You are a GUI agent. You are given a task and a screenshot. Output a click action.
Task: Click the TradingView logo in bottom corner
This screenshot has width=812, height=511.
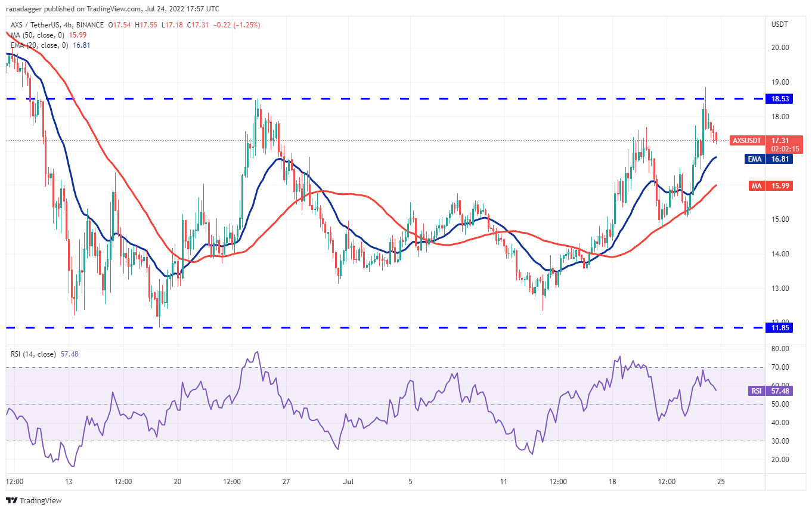[34, 500]
